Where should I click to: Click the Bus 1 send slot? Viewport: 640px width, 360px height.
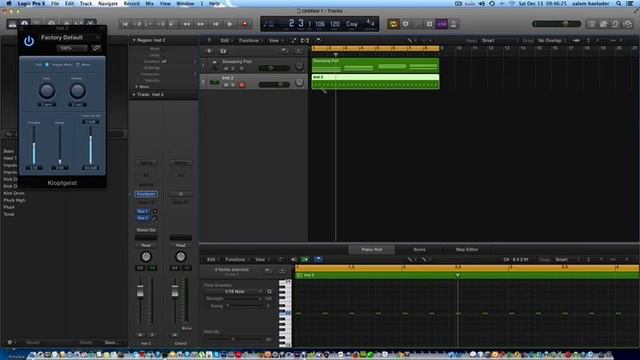[x=142, y=211]
